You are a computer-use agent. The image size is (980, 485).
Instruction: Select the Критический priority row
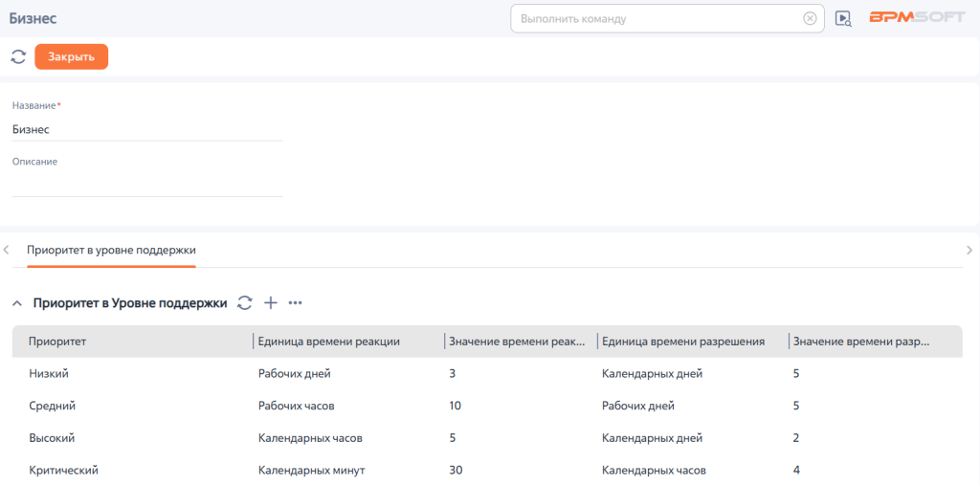coord(487,470)
